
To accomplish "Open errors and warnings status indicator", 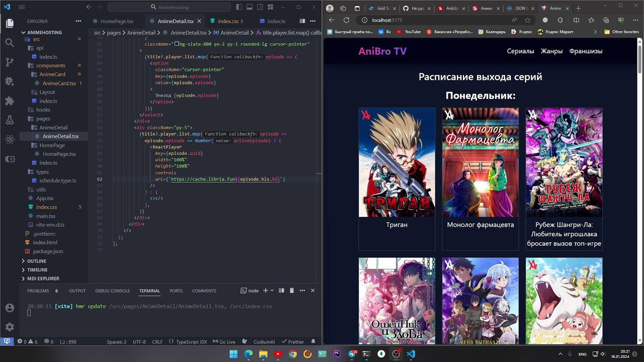I will pos(28,342).
